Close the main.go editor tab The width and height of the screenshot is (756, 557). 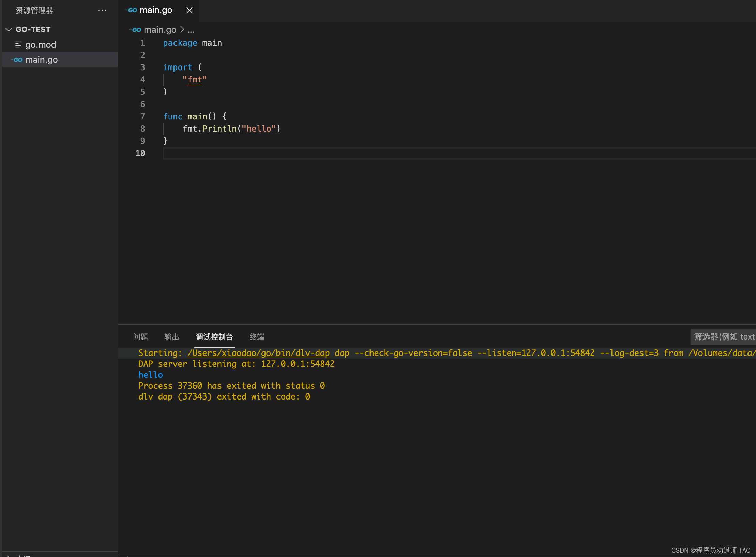click(x=190, y=10)
